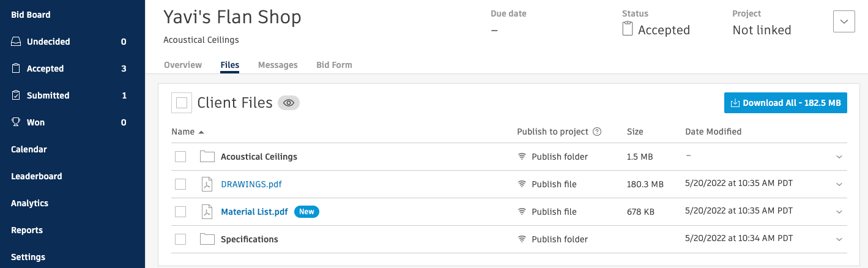This screenshot has height=268, width=868.
Task: Expand the Acoustical Ceilings row chevron
Action: point(839,157)
